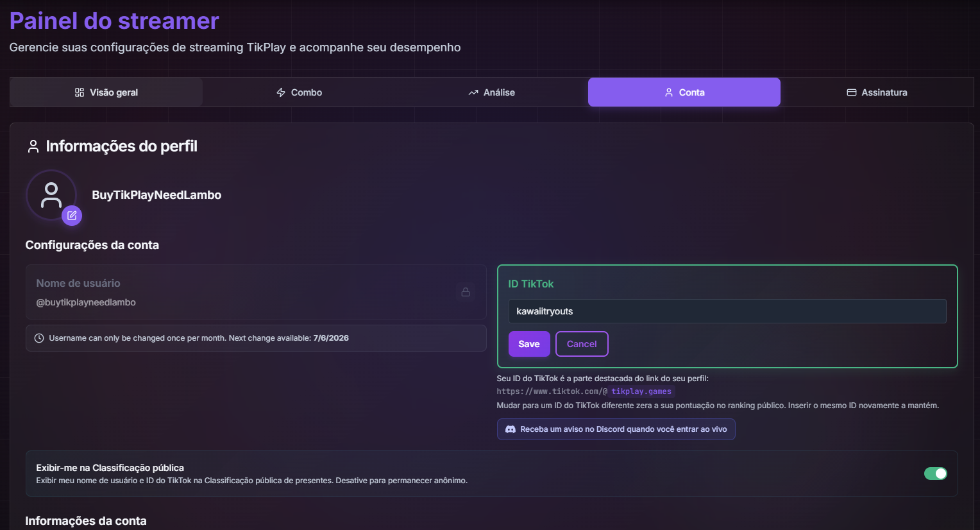This screenshot has width=980, height=530.
Task: Click the https://www.tiktok.com/@ URL text
Action: 552,391
